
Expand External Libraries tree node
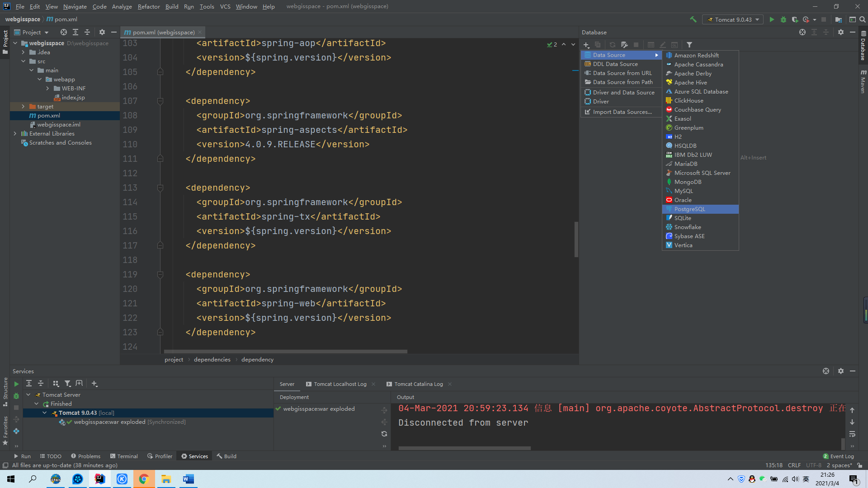point(15,134)
